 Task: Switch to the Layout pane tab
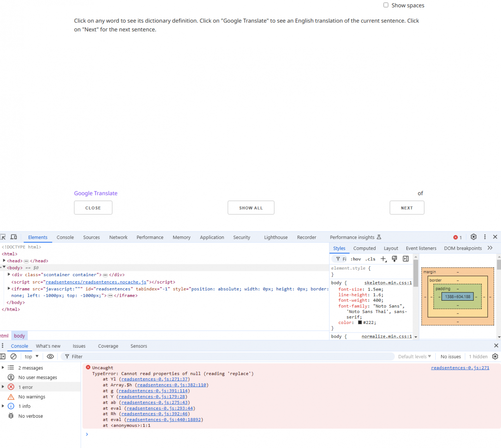391,248
